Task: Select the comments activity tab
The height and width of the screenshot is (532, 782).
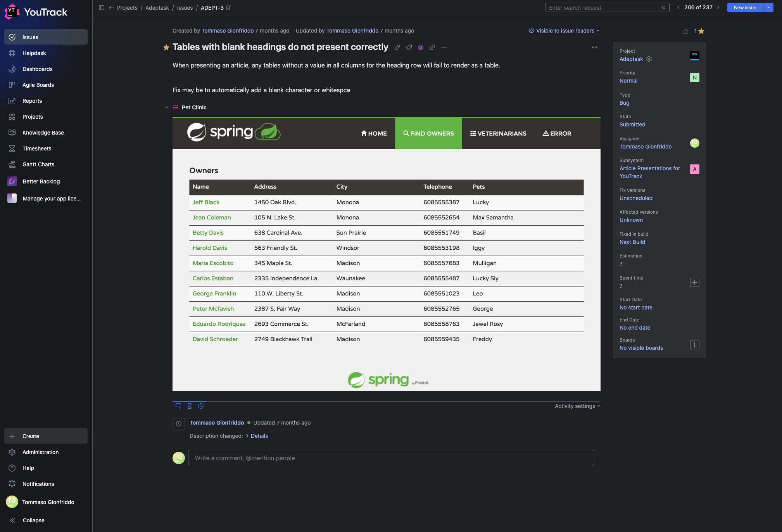Action: pos(178,406)
